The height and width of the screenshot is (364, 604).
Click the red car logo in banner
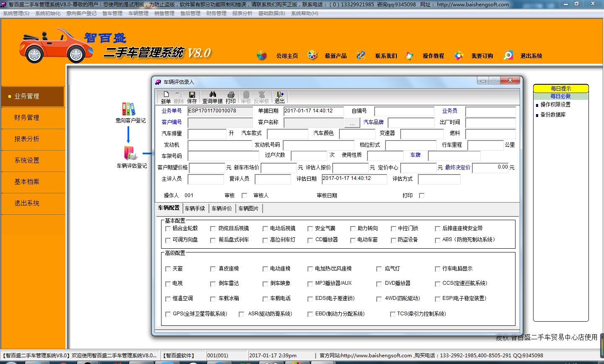pos(56,45)
